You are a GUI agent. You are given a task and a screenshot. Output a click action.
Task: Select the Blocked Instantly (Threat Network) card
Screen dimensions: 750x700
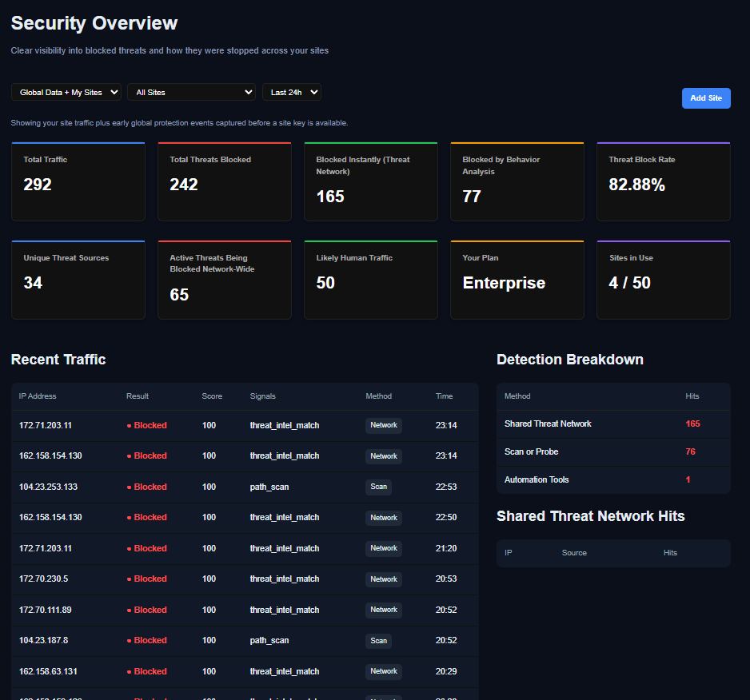pyautogui.click(x=371, y=181)
